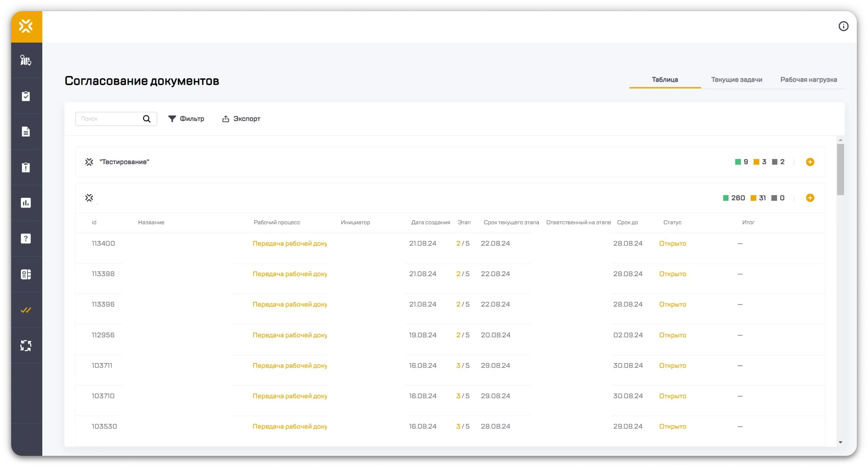This screenshot has width=868, height=467.
Task: Open workflow link for document 113400
Action: click(x=289, y=243)
